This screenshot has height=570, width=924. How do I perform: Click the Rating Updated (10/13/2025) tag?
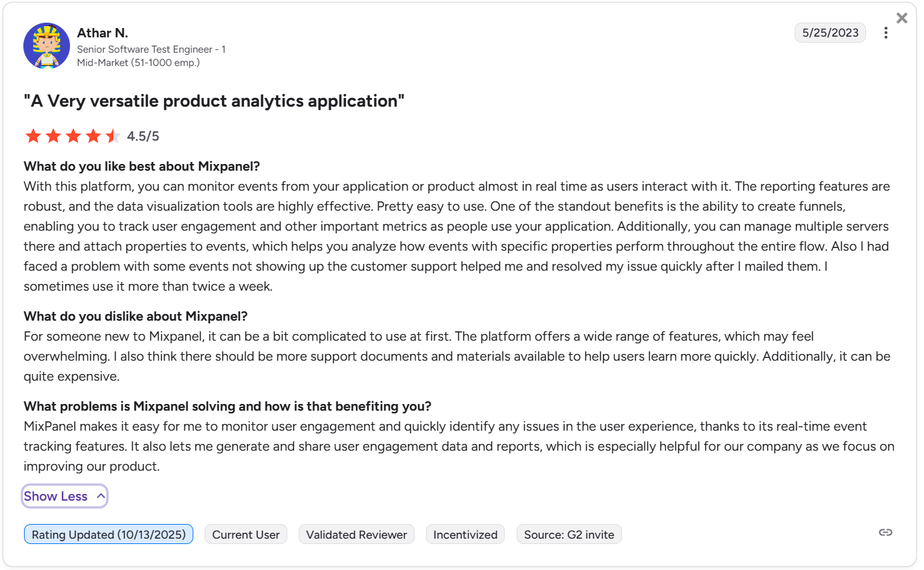click(x=109, y=535)
